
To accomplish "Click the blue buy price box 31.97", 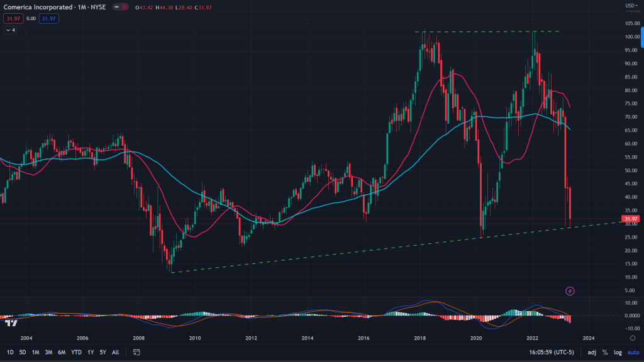I will coord(48,18).
